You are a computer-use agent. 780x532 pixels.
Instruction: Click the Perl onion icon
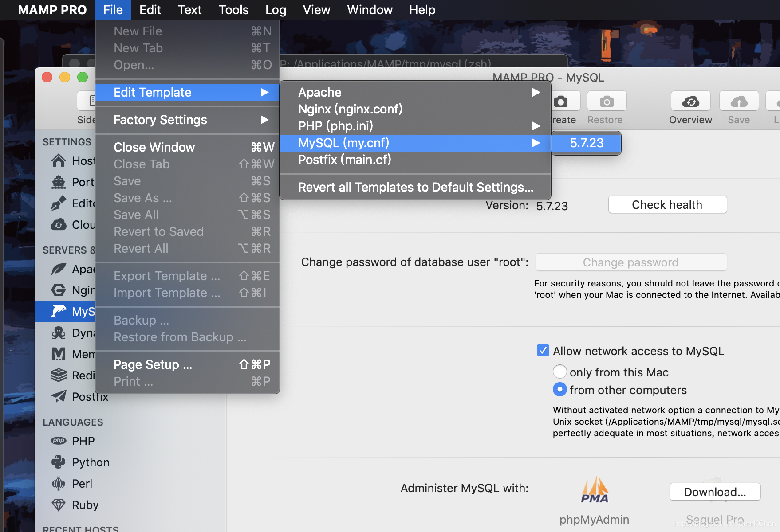coord(59,483)
